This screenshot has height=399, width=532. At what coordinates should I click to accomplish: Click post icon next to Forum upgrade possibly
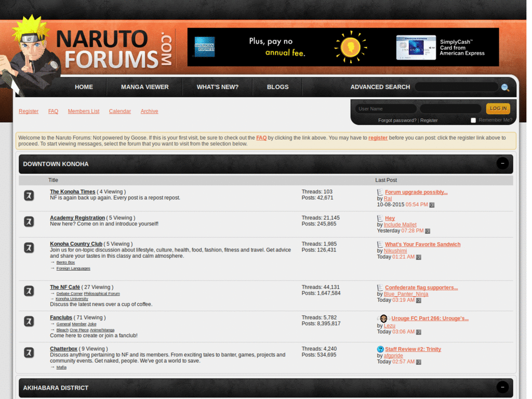[380, 192]
